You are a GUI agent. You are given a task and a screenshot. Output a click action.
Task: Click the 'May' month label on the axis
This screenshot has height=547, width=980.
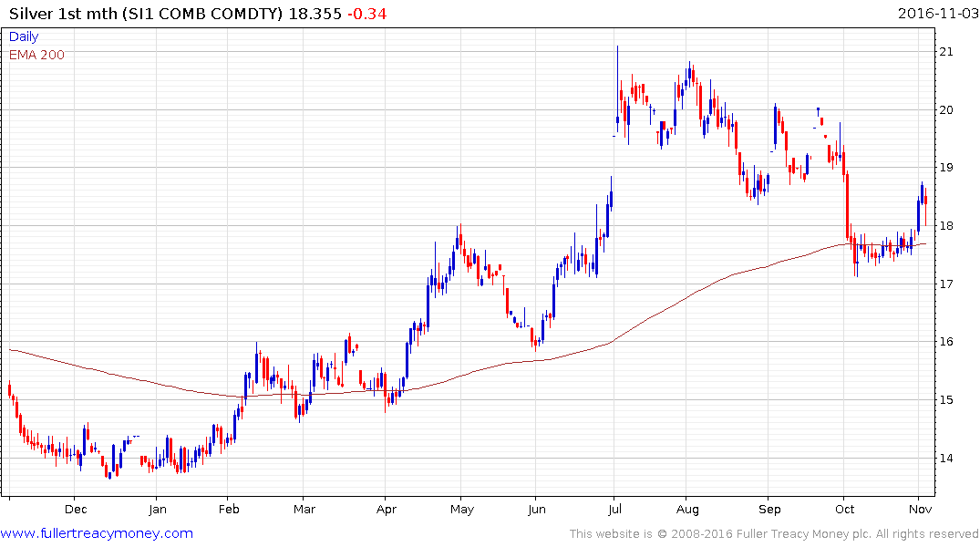tap(462, 509)
